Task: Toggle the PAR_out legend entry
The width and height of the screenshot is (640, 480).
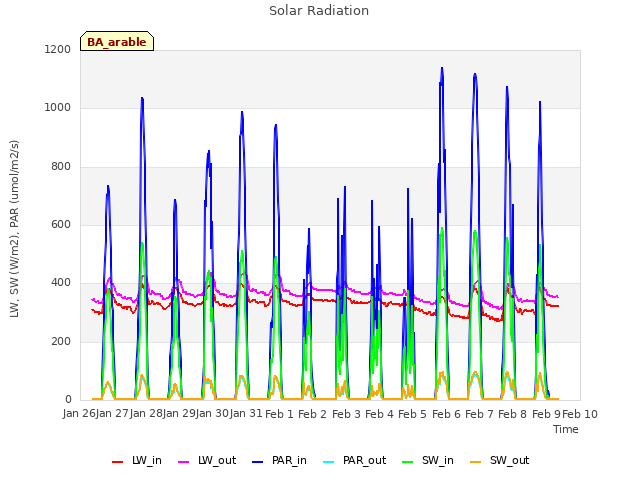Action: click(354, 461)
